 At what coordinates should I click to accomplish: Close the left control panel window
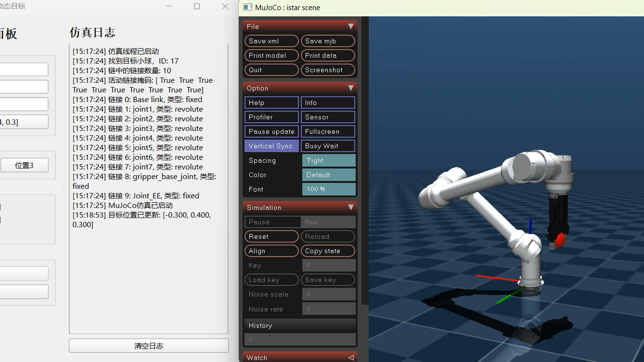pyautogui.click(x=225, y=6)
